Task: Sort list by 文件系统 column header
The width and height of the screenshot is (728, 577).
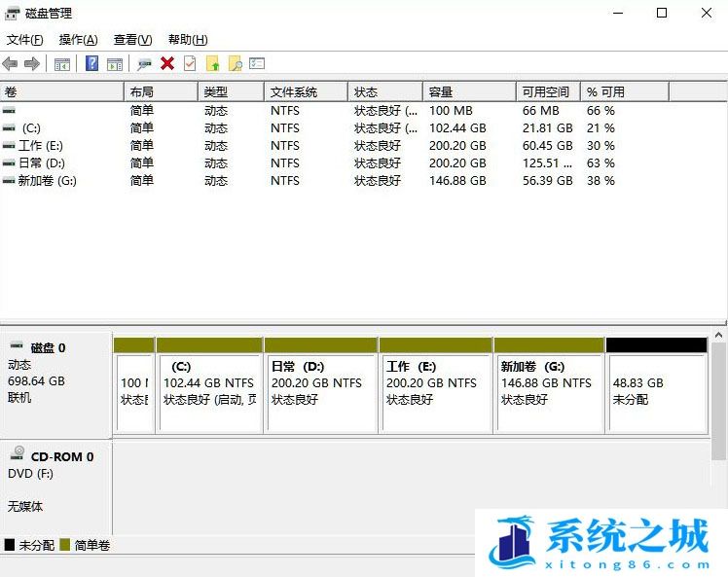Action: (305, 91)
